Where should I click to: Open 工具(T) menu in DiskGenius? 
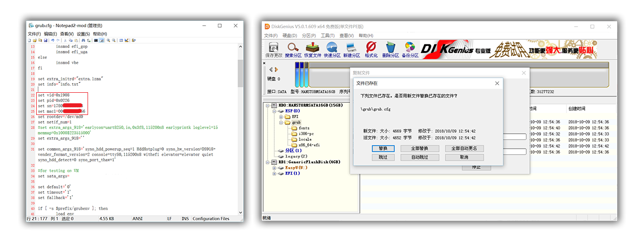pyautogui.click(x=328, y=36)
